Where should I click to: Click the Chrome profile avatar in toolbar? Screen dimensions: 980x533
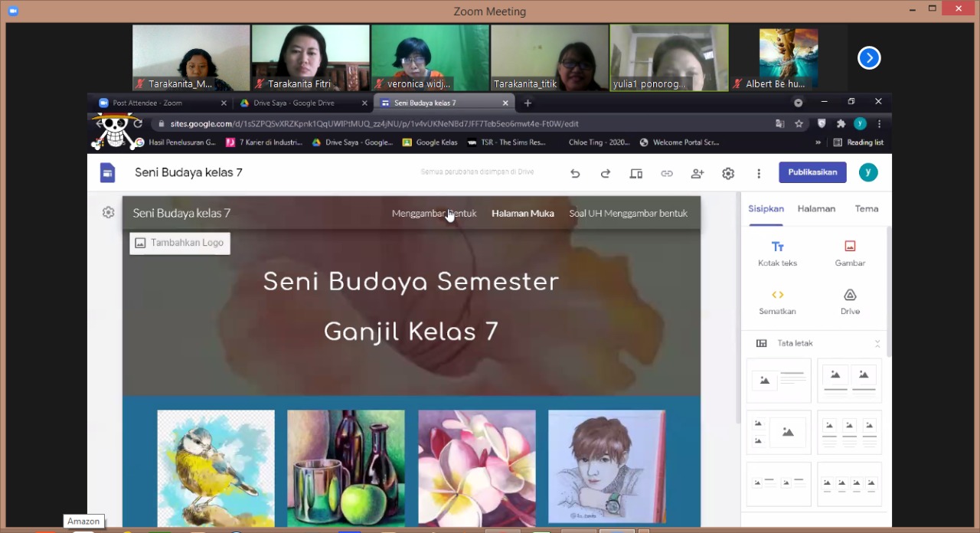coord(861,123)
